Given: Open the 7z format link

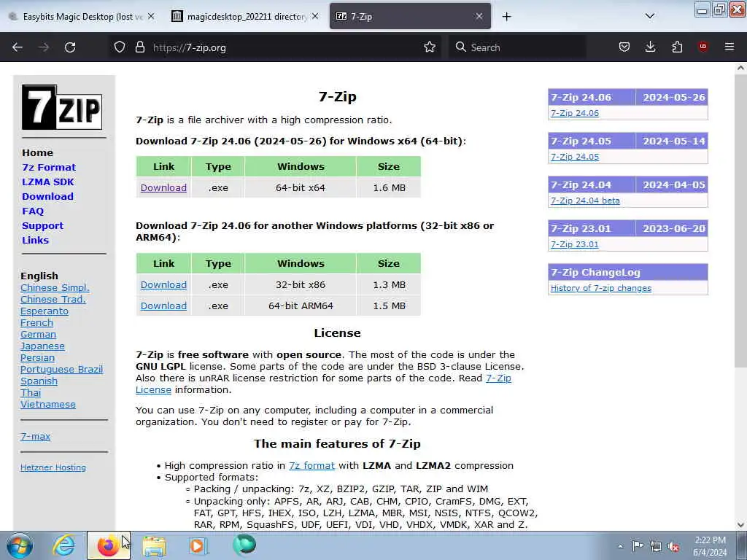Looking at the screenshot, I should [311, 466].
